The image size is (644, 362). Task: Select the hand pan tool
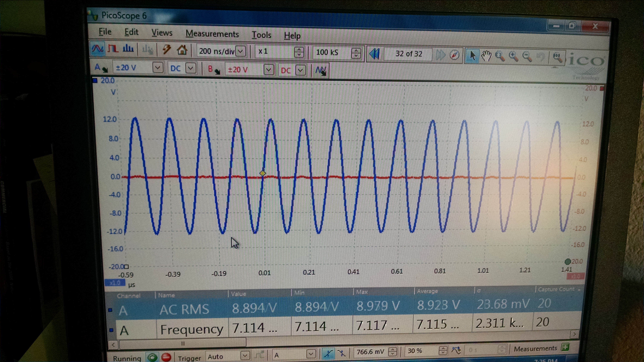pos(486,56)
